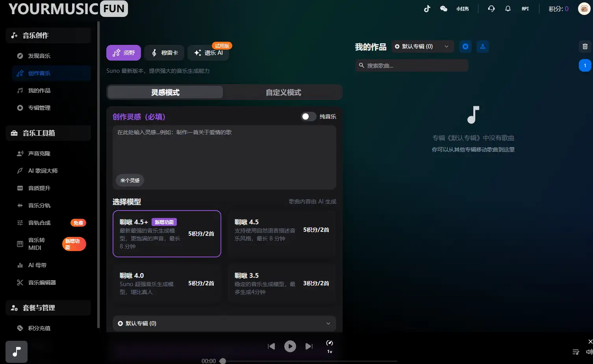Switch to 自定义模式 tab
The width and height of the screenshot is (593, 364).
[283, 92]
